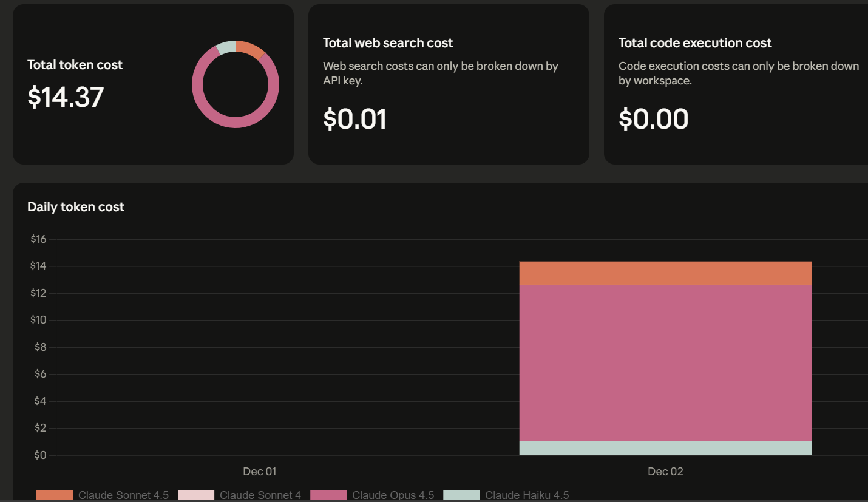Select the Total web search cost card title
The height and width of the screenshot is (502, 868).
coord(388,42)
